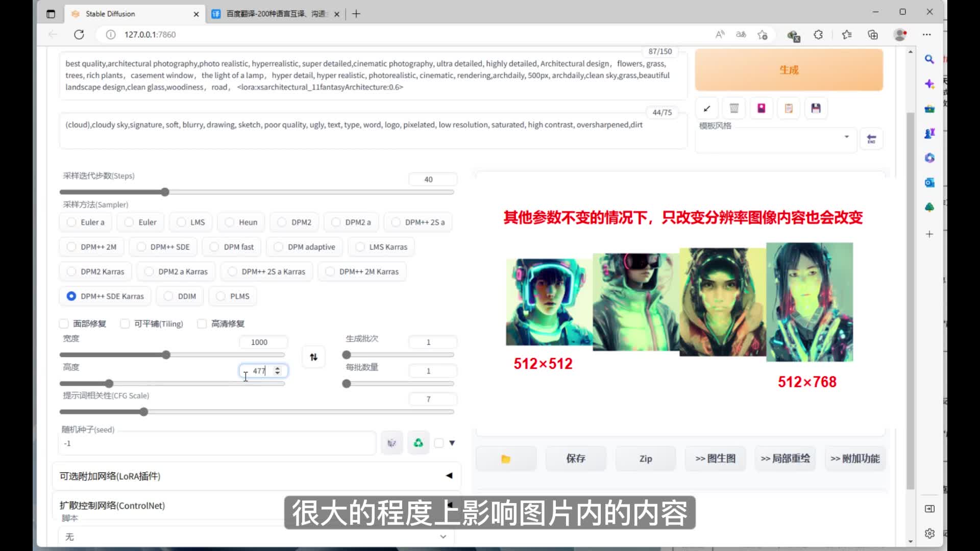The height and width of the screenshot is (551, 980).
Task: Open the yellow folder output icon
Action: 506,459
